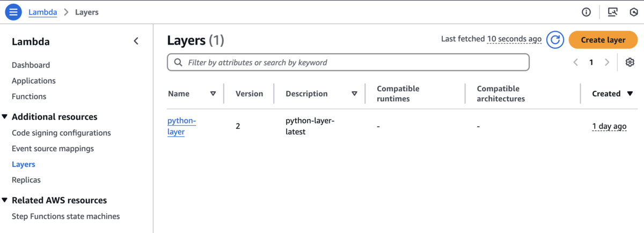The width and height of the screenshot is (644, 233).
Task: Open the python-layer link
Action: [x=181, y=126]
